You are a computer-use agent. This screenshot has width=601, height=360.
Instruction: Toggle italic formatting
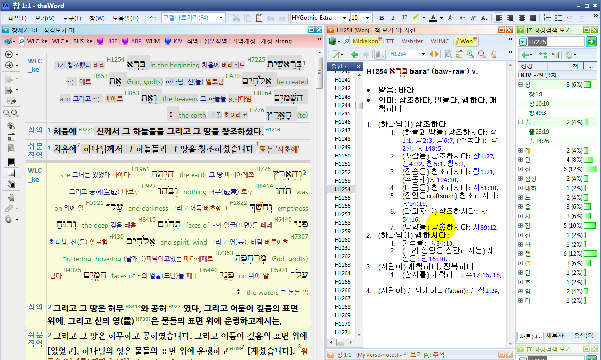point(393,18)
